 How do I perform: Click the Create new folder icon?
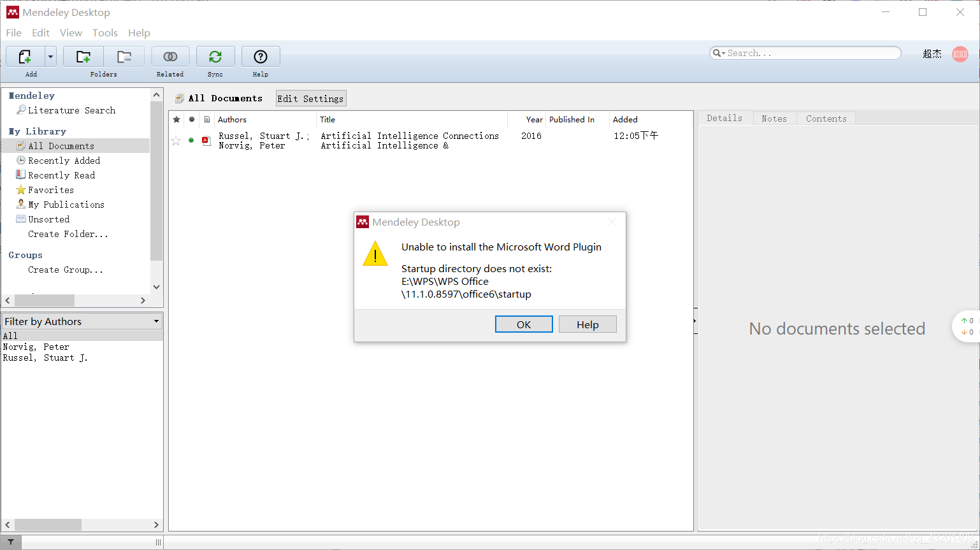tap(83, 57)
